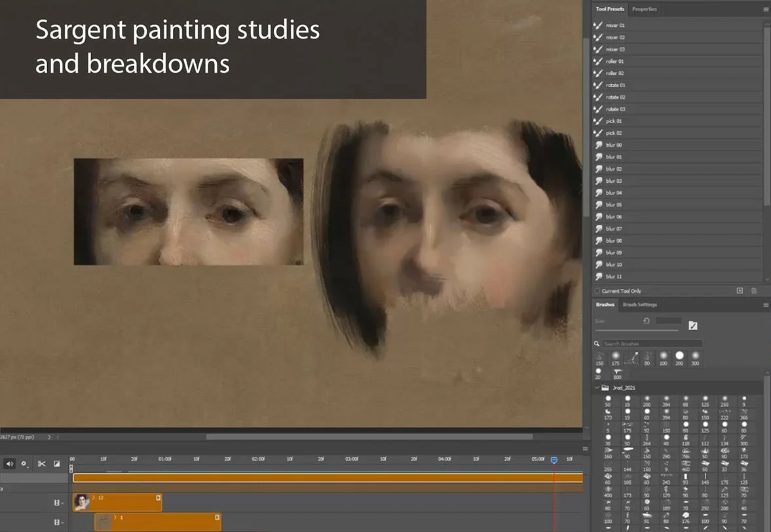The image size is (771, 532).
Task: Click the portrait clip thumbnail in timeline
Action: pyautogui.click(x=82, y=503)
